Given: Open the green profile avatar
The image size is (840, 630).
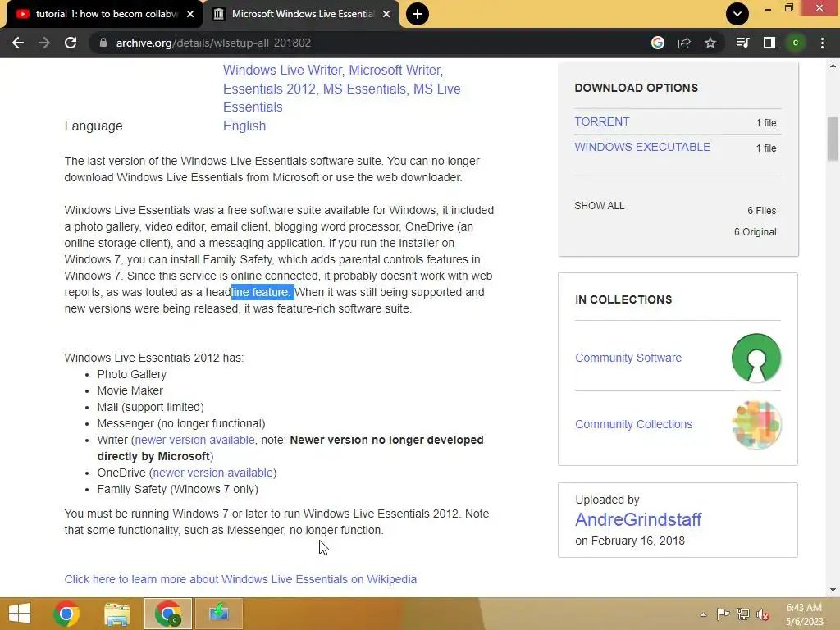Looking at the screenshot, I should (796, 43).
